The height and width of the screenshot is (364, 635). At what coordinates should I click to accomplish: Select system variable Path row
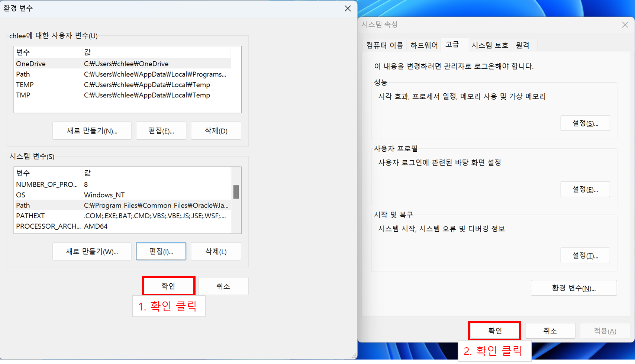coord(123,205)
